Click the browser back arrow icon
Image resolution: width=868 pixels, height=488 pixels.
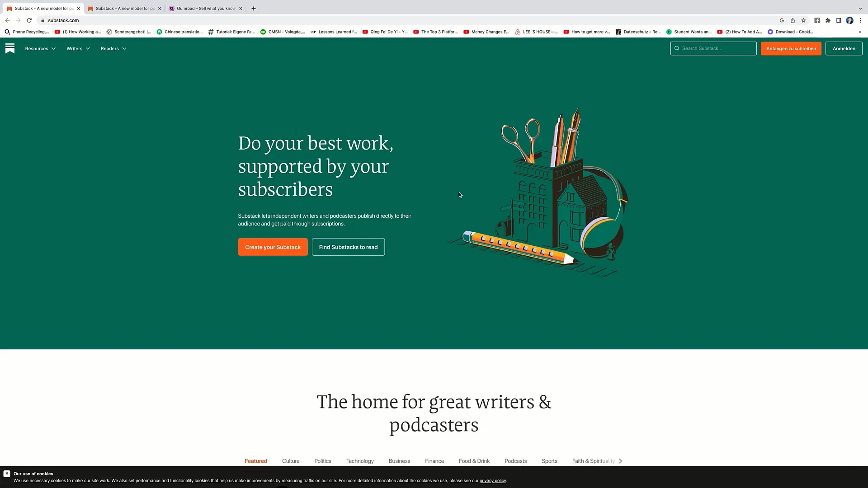7,20
